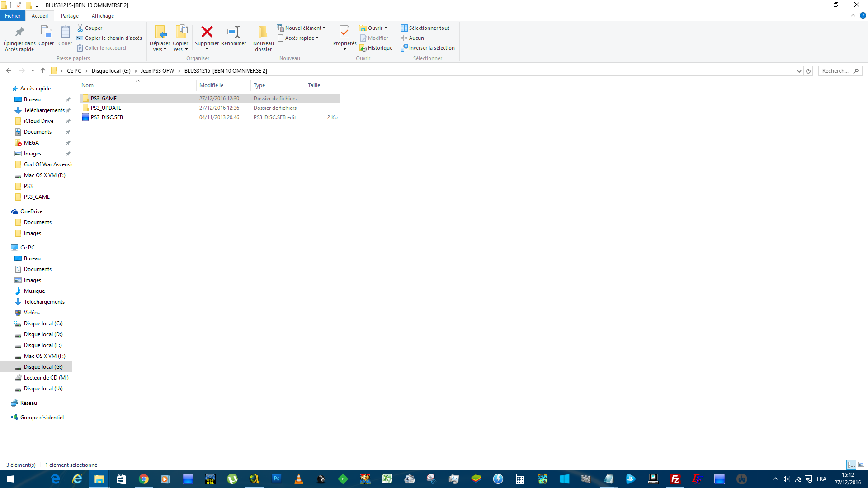Click Copier le chemin d'accès

tap(109, 38)
